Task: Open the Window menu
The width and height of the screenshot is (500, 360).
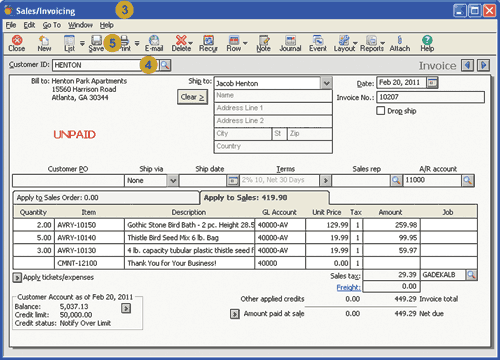Action: pos(80,25)
